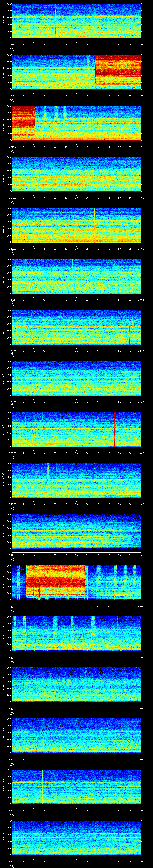Click the 35:00 end time label

(141, 197)
